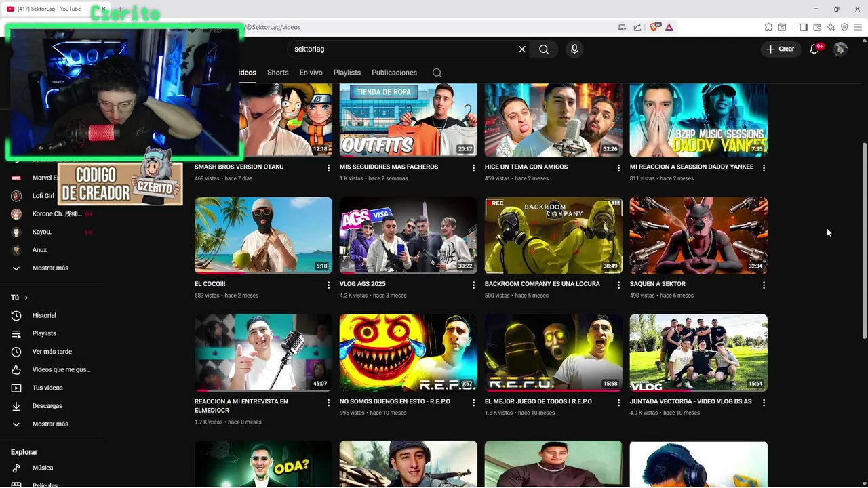Open the browser extensions puzzle icon
Screen dimensions: 868x488
[x=768, y=27]
